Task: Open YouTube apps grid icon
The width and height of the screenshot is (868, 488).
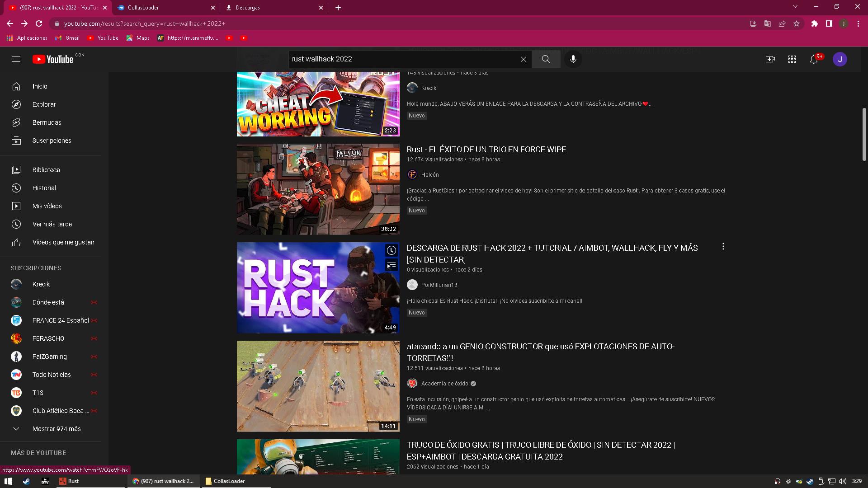Action: pyautogui.click(x=792, y=59)
